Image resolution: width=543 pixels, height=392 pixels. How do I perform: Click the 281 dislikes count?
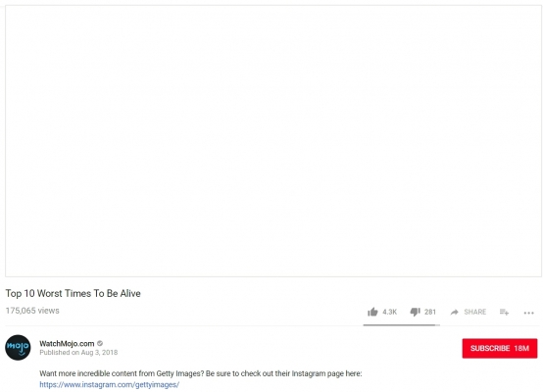click(430, 312)
